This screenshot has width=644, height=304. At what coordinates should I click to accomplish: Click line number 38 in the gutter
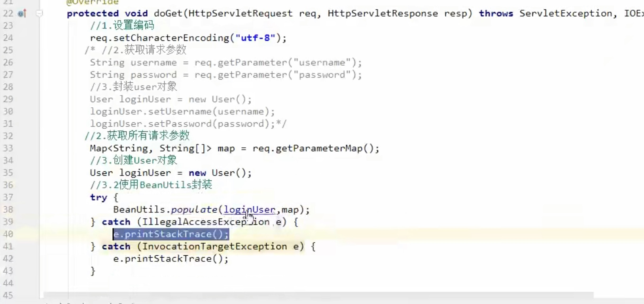[8, 210]
